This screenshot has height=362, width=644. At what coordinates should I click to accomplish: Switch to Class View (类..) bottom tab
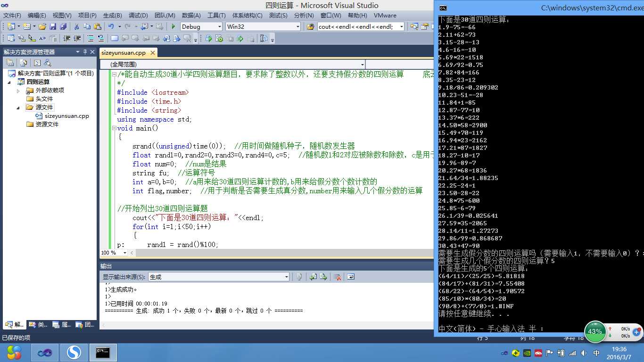[x=38, y=324]
